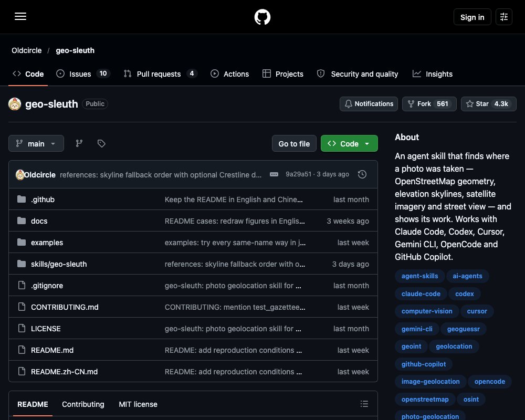The height and width of the screenshot is (420, 525).
Task: Switch to the Insights tab
Action: (x=433, y=73)
